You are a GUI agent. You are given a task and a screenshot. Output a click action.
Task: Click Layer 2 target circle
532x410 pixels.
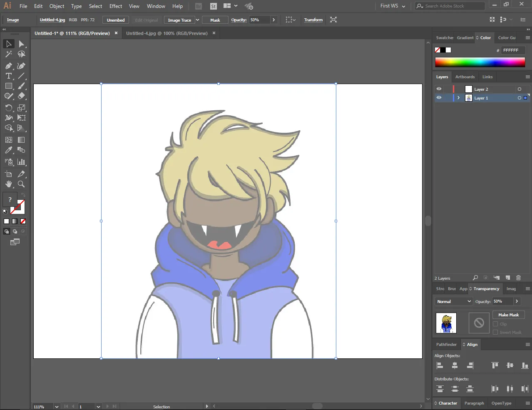coord(519,89)
